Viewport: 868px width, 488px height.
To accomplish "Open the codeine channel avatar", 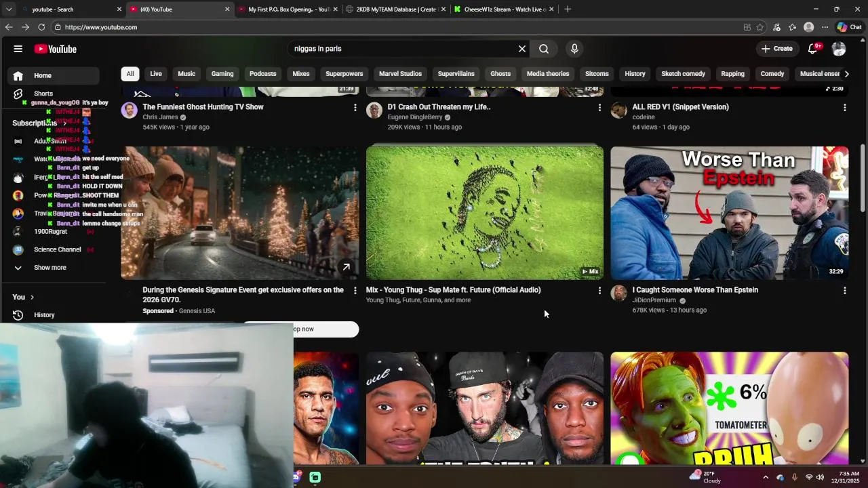I will [x=619, y=110].
